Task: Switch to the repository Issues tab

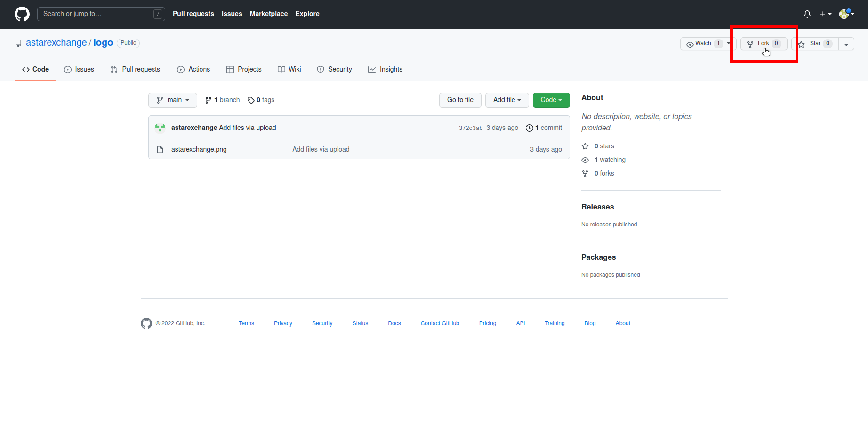Action: 79,69
